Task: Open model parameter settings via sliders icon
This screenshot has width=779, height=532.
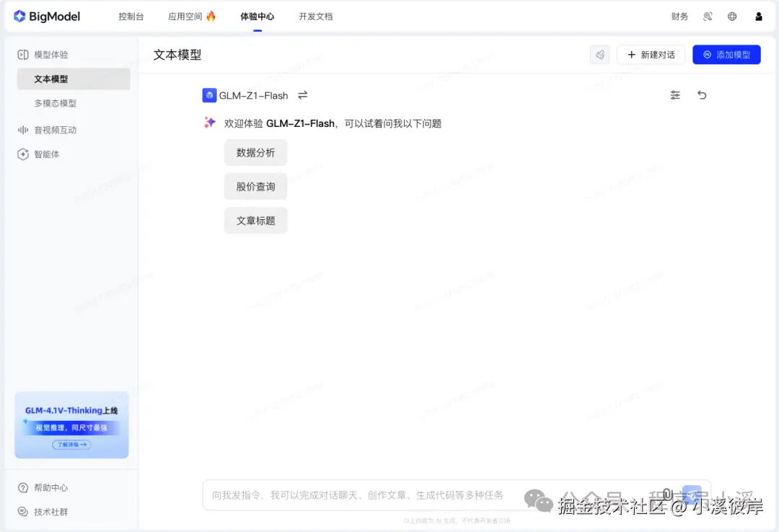Action: click(x=674, y=94)
